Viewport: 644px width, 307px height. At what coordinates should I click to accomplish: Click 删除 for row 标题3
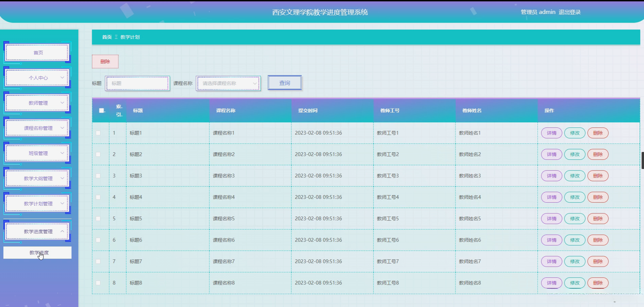tap(598, 176)
